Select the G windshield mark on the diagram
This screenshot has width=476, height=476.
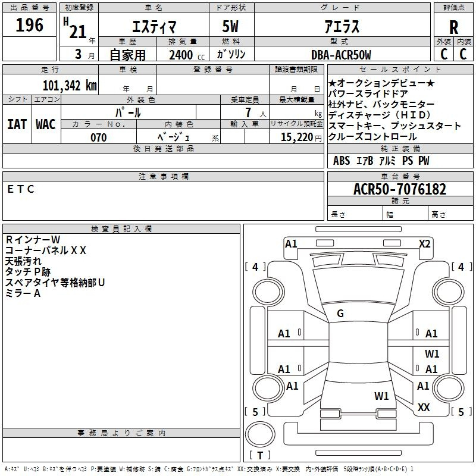click(x=340, y=314)
